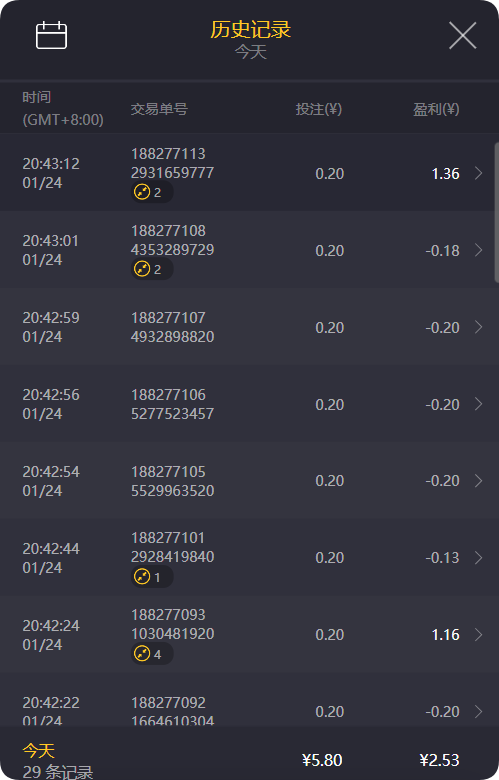Image resolution: width=499 pixels, height=780 pixels.
Task: Expand details arrow for the -0.18 profit record
Action: pyautogui.click(x=479, y=250)
